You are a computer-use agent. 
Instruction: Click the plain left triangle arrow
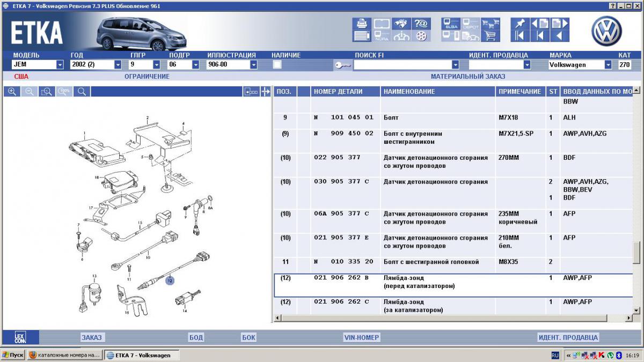coord(560,36)
